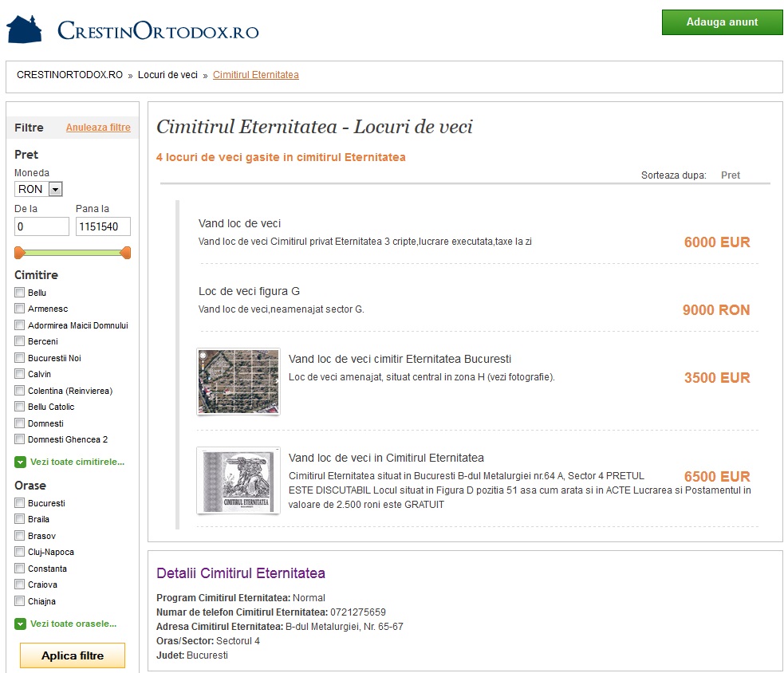Expand the Vezi toate cimitirele list
Screen dimensions: 784x673
coord(77,462)
